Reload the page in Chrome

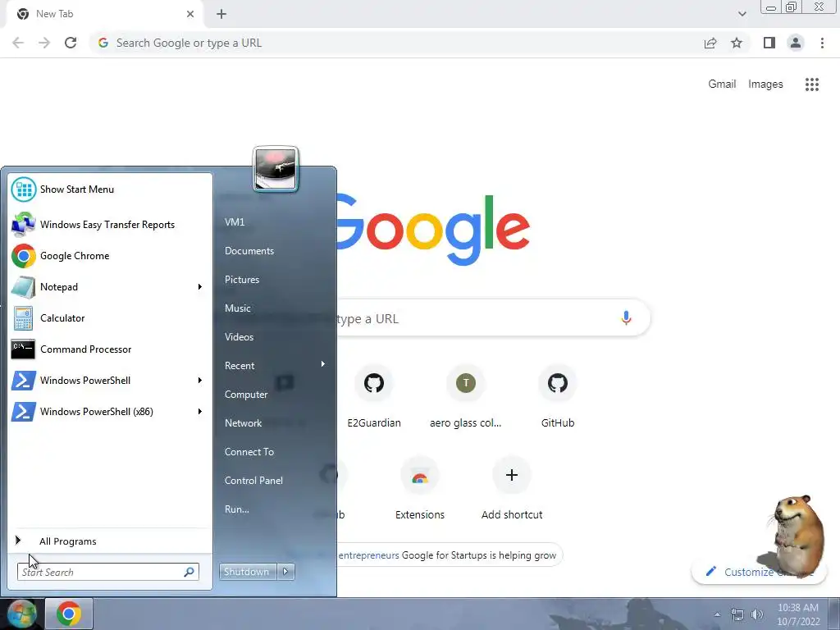tap(71, 43)
